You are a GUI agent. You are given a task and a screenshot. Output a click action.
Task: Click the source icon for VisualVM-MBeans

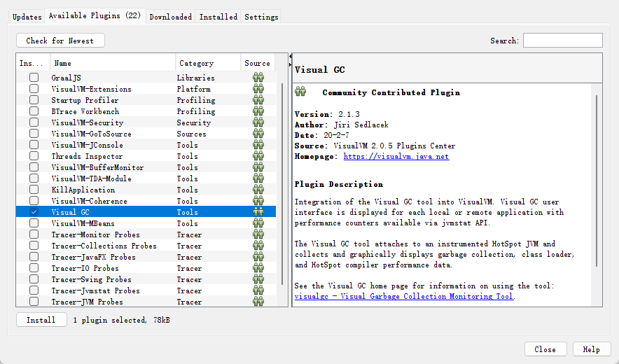point(258,223)
